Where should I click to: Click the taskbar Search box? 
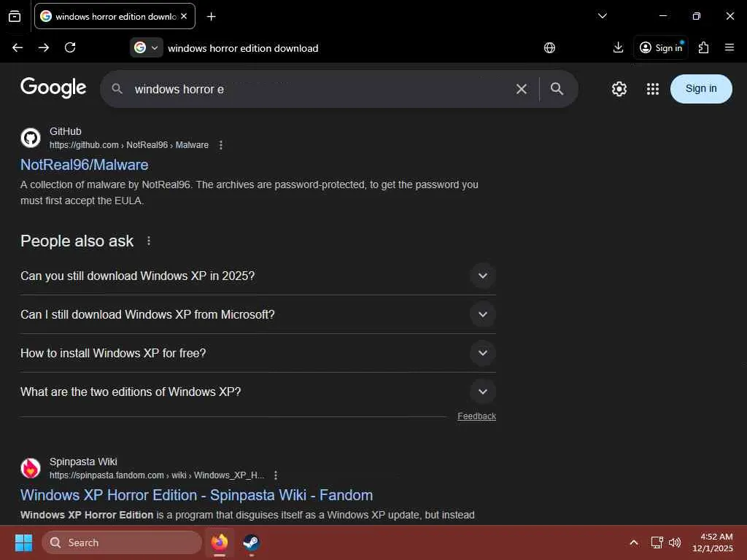(x=122, y=542)
